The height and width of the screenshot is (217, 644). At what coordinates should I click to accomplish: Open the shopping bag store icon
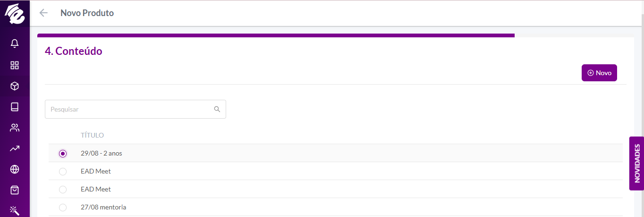tap(15, 190)
